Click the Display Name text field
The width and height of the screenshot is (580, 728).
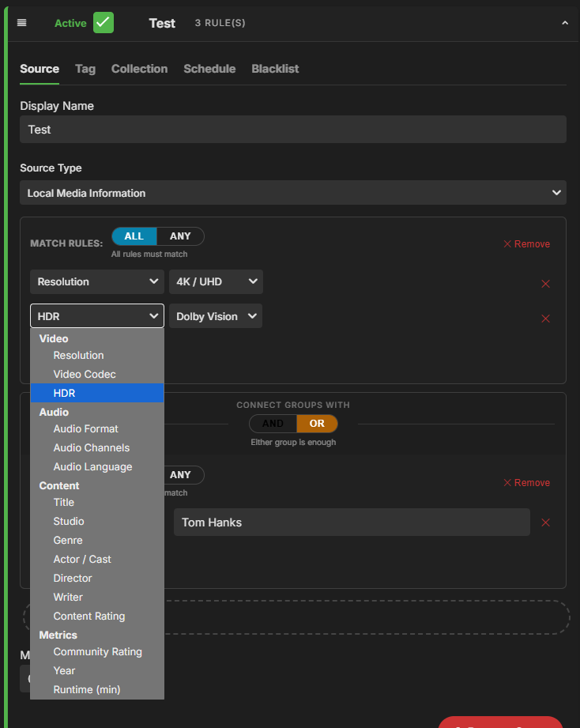tap(292, 130)
